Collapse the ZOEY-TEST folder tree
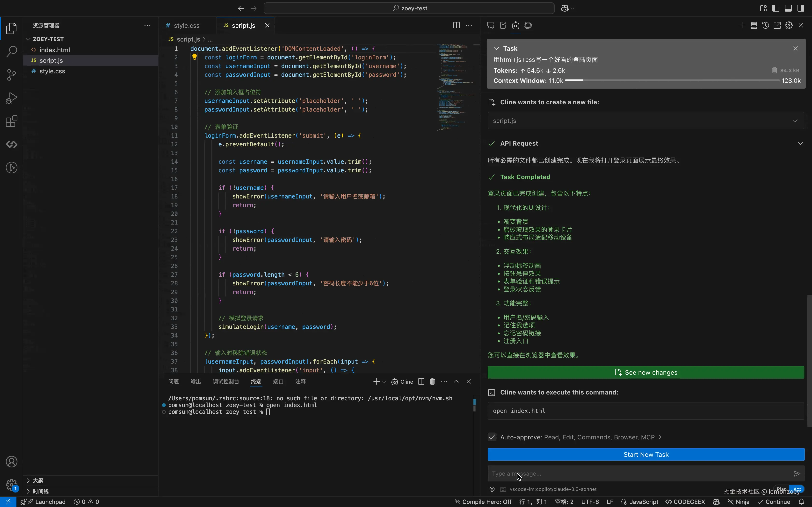The width and height of the screenshot is (812, 507). [x=28, y=39]
